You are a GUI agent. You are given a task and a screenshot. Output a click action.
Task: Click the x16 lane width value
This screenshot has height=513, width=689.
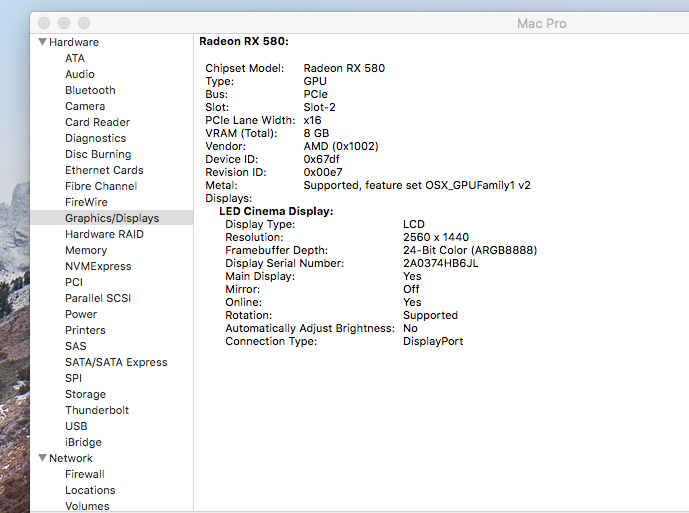[312, 120]
